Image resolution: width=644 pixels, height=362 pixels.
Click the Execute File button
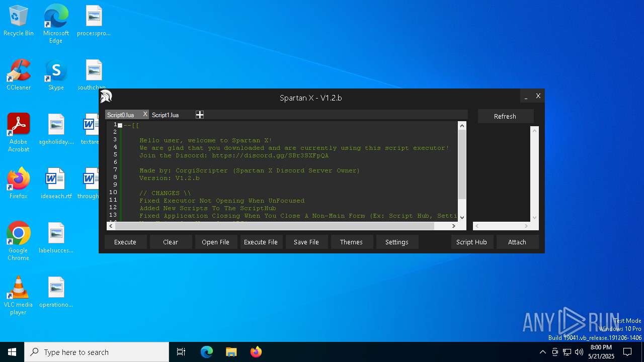tap(261, 242)
